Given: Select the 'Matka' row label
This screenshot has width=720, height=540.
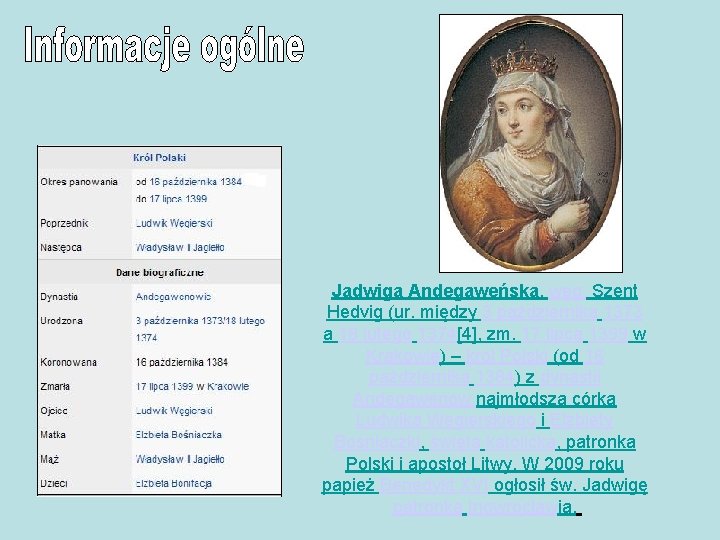Looking at the screenshot, I should [x=53, y=434].
